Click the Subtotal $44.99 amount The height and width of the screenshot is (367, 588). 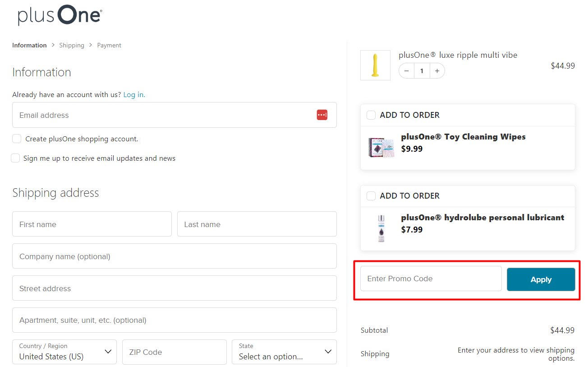coord(562,330)
